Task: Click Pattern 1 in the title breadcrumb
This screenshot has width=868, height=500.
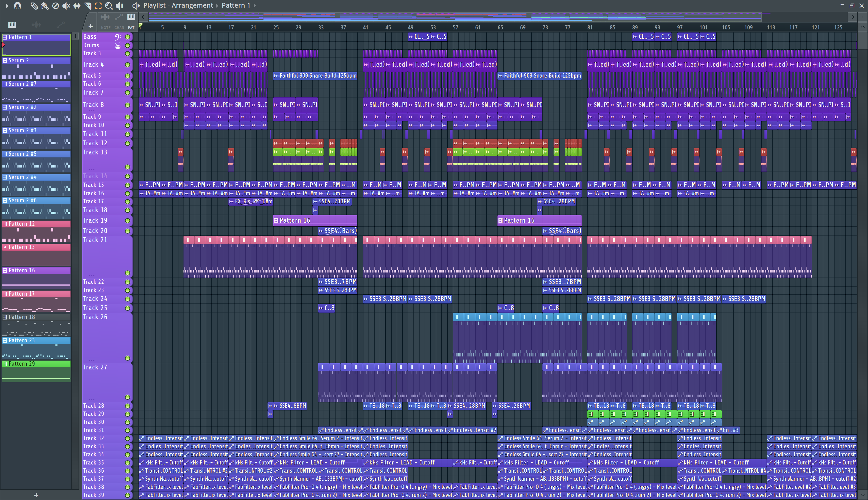Action: (x=236, y=6)
